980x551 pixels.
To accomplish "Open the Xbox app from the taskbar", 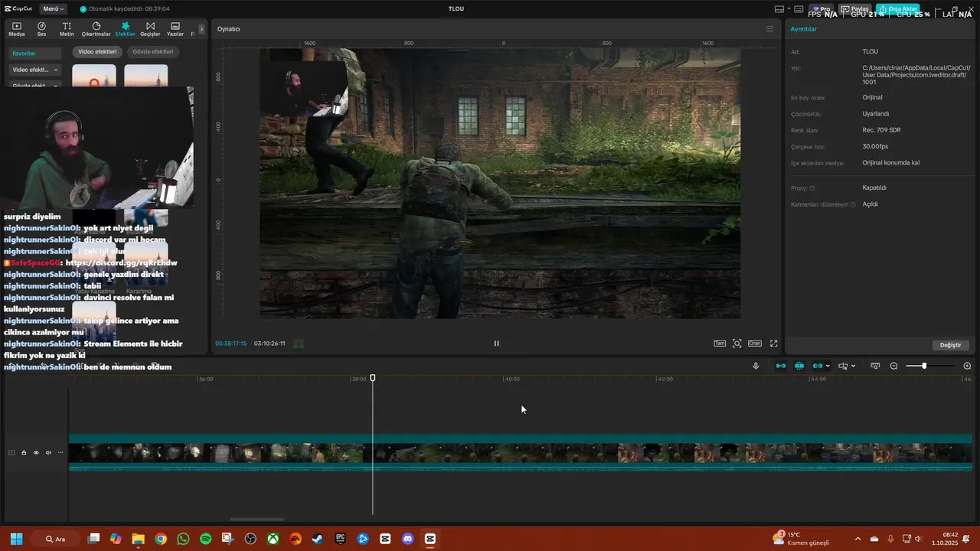I will pos(273,539).
